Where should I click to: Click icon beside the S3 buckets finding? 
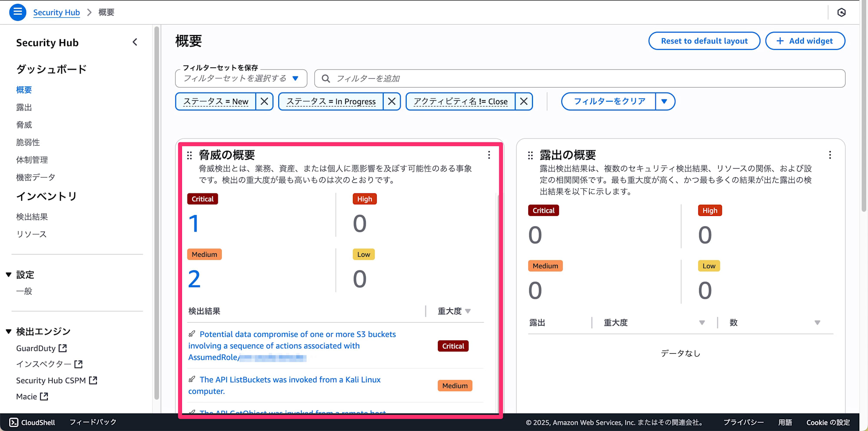tap(192, 334)
